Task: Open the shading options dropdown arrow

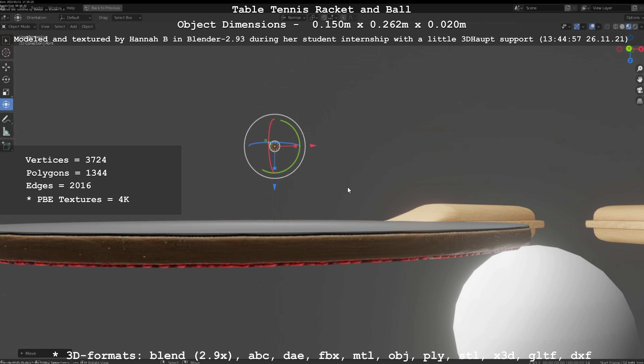Action: click(641, 27)
